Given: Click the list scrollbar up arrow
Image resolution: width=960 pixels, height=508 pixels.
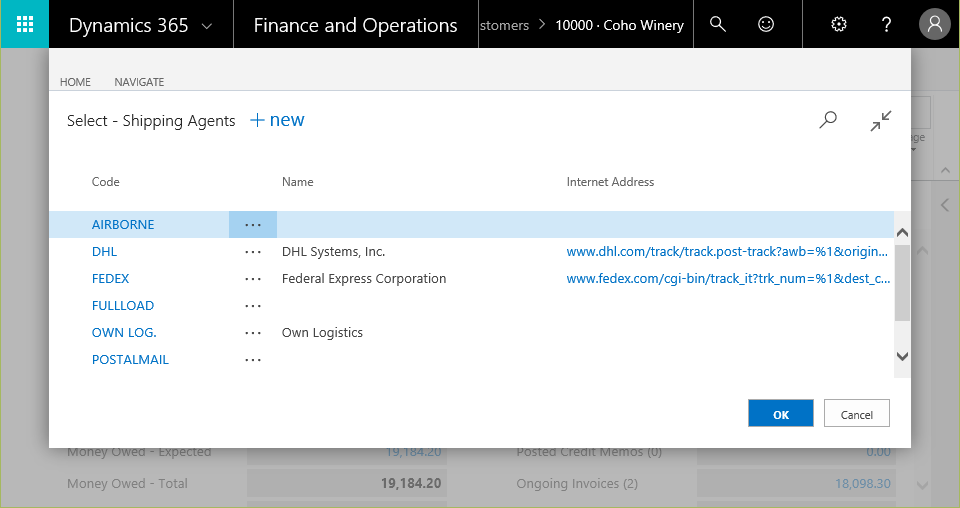Looking at the screenshot, I should click(902, 233).
